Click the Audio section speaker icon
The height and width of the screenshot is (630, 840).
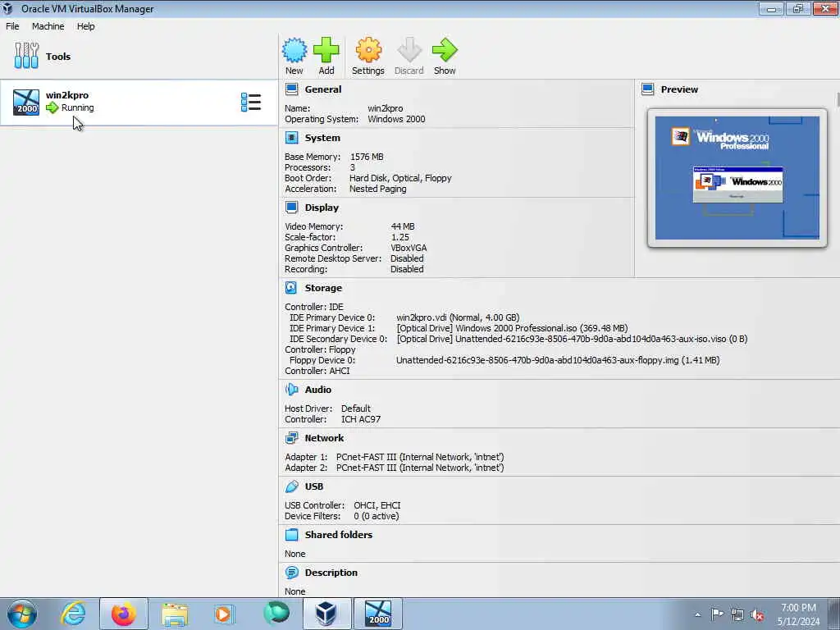pos(291,390)
